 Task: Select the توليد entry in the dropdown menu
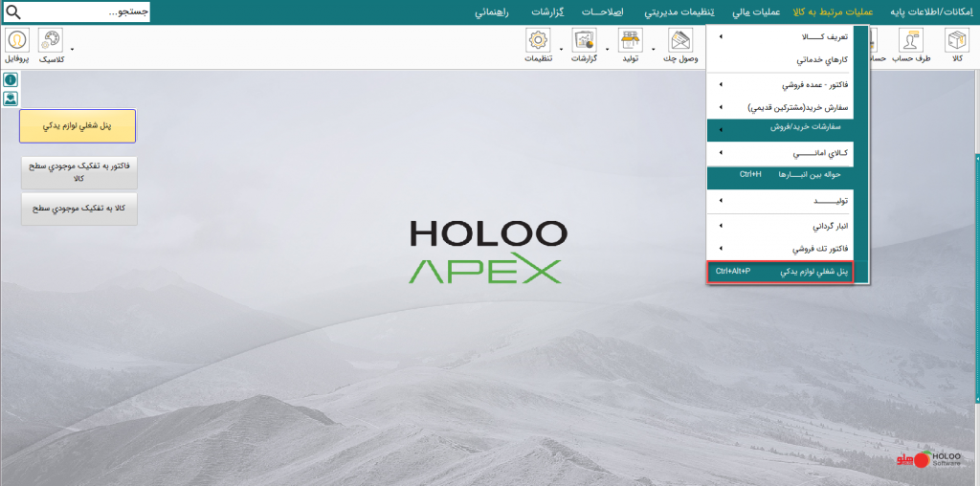(780, 201)
